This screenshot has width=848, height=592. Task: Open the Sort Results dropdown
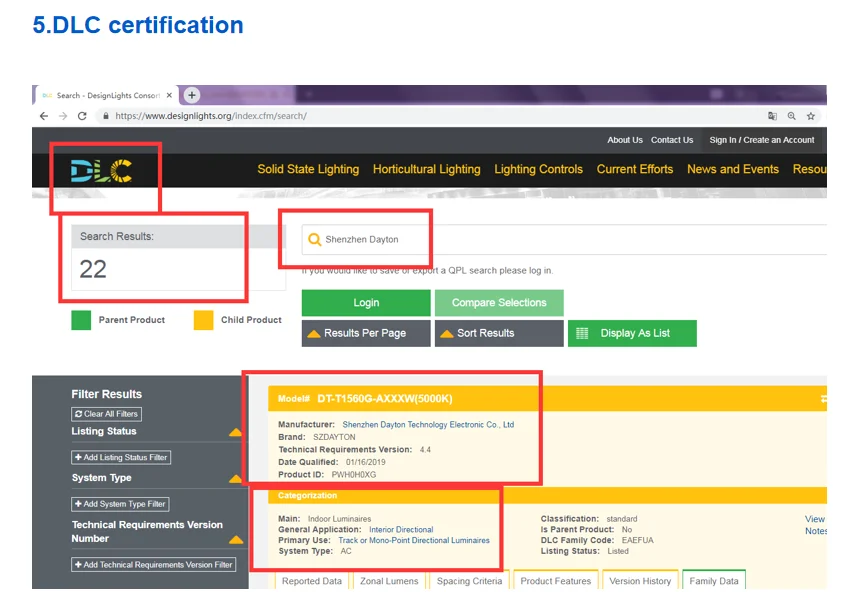pos(499,333)
